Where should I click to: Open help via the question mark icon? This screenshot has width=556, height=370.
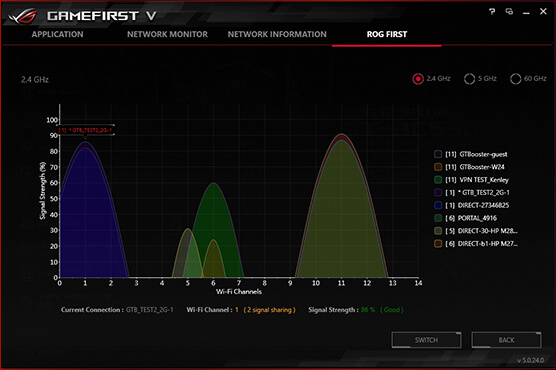(492, 12)
